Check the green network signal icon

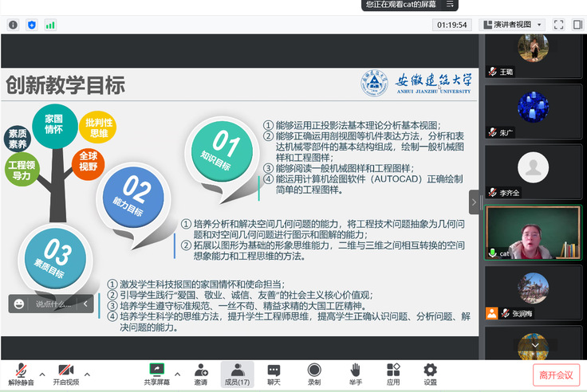click(50, 25)
